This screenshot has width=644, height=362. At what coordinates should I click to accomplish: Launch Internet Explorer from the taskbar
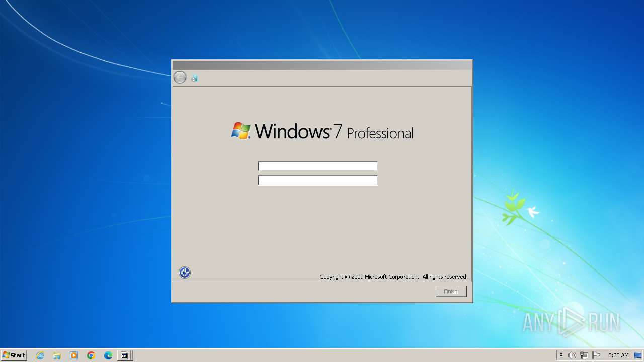[x=40, y=355]
